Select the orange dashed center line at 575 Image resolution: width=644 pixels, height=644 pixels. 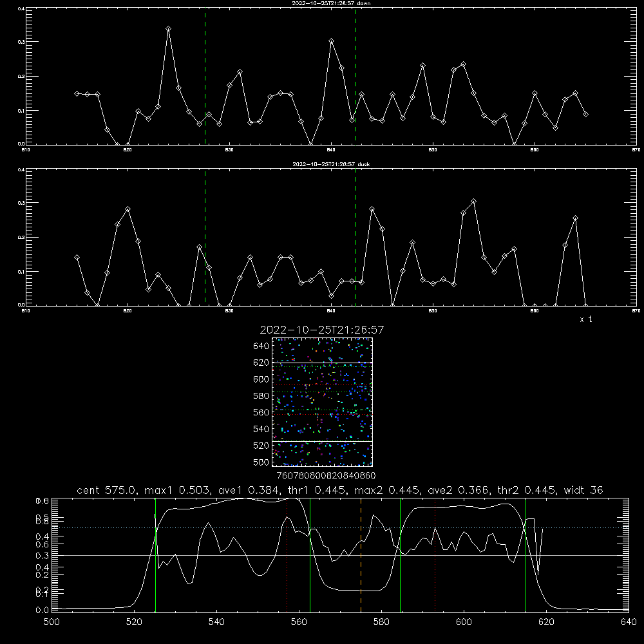[361, 555]
